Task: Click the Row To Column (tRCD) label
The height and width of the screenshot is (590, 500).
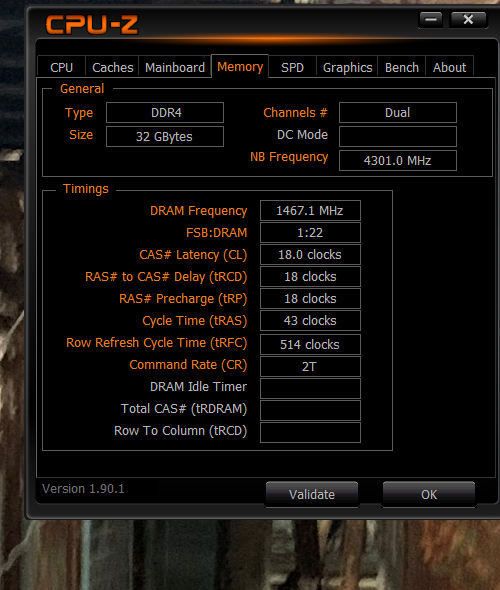Action: click(181, 431)
